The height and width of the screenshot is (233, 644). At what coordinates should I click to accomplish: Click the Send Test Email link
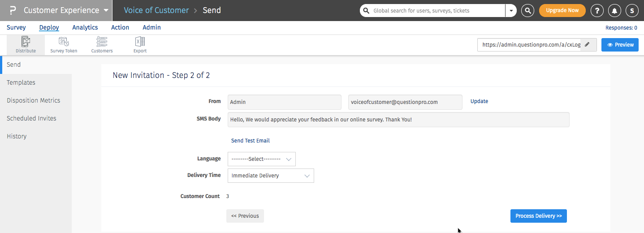click(x=251, y=141)
